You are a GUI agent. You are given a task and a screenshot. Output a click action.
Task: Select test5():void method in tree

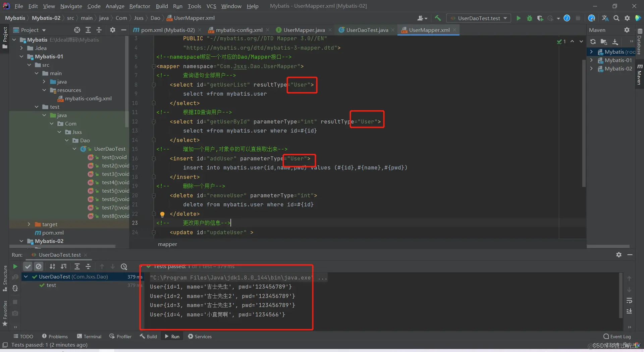coord(115,191)
